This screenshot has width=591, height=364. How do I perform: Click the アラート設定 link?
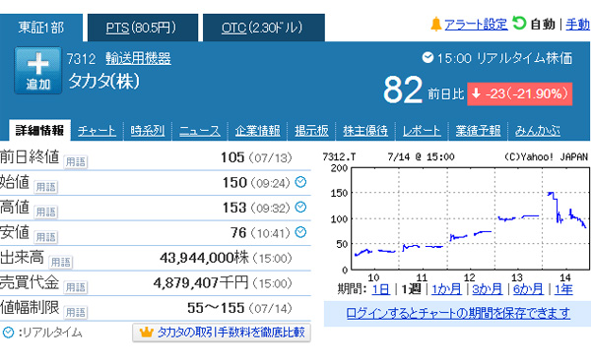pos(476,25)
